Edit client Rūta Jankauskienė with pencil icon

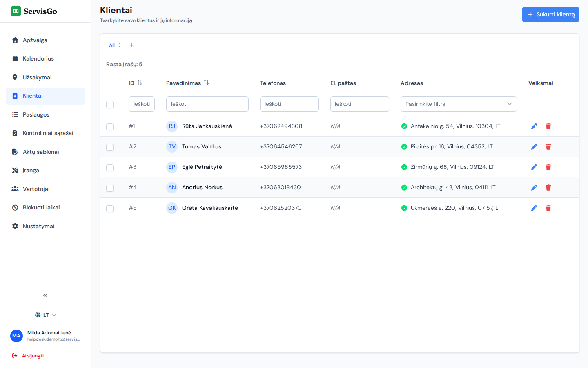[534, 126]
